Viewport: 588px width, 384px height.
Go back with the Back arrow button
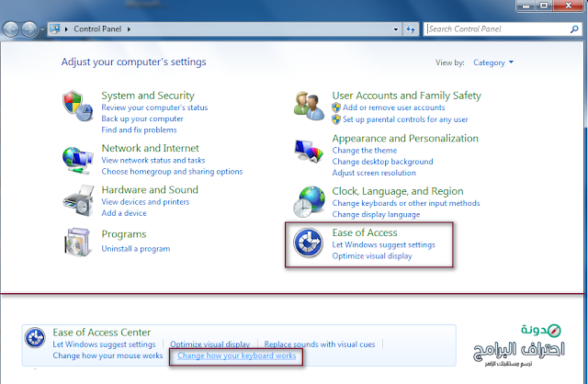point(10,29)
